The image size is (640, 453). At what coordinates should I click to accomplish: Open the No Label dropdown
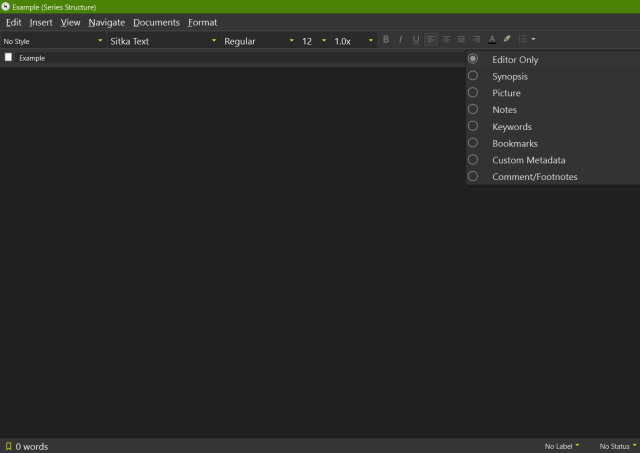click(x=562, y=446)
